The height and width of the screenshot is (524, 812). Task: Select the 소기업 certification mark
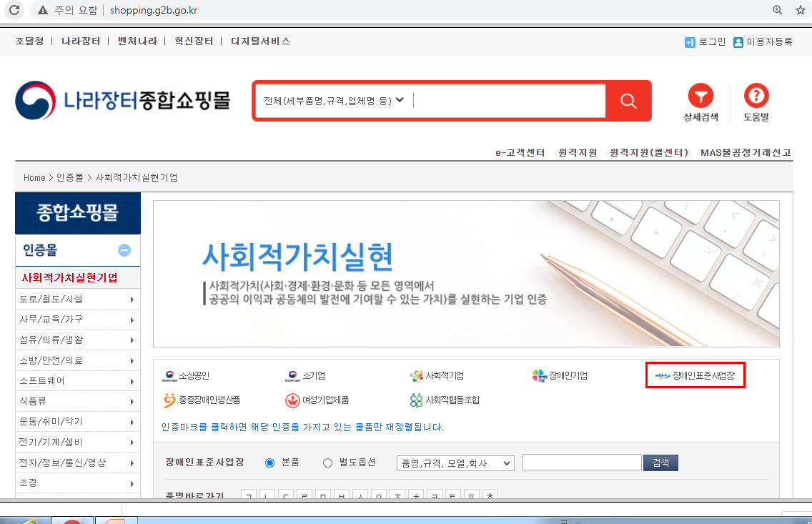click(305, 376)
